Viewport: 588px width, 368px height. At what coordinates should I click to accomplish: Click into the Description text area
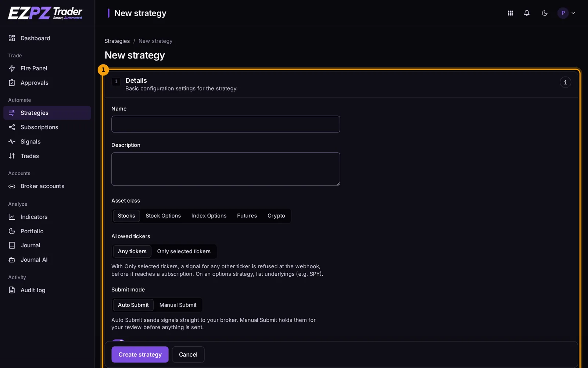click(226, 169)
